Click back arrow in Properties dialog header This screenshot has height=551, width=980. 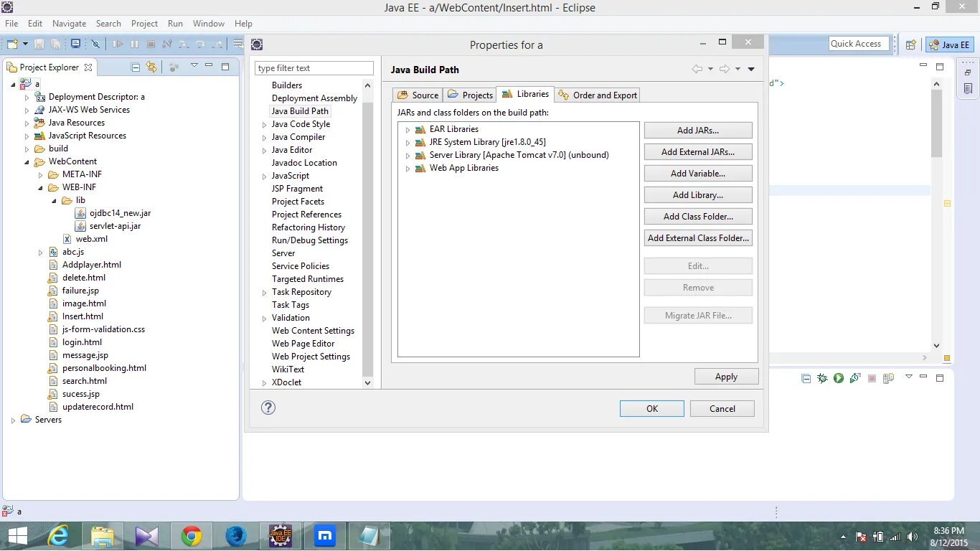coord(697,69)
